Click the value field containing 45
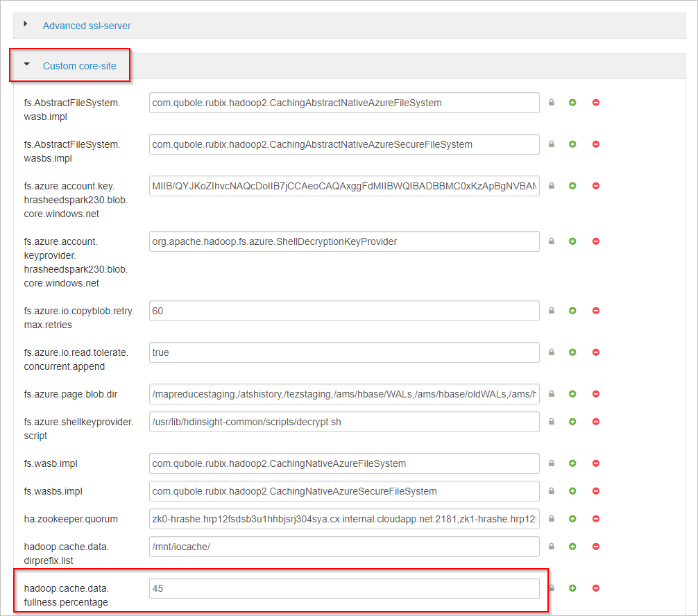 343,588
